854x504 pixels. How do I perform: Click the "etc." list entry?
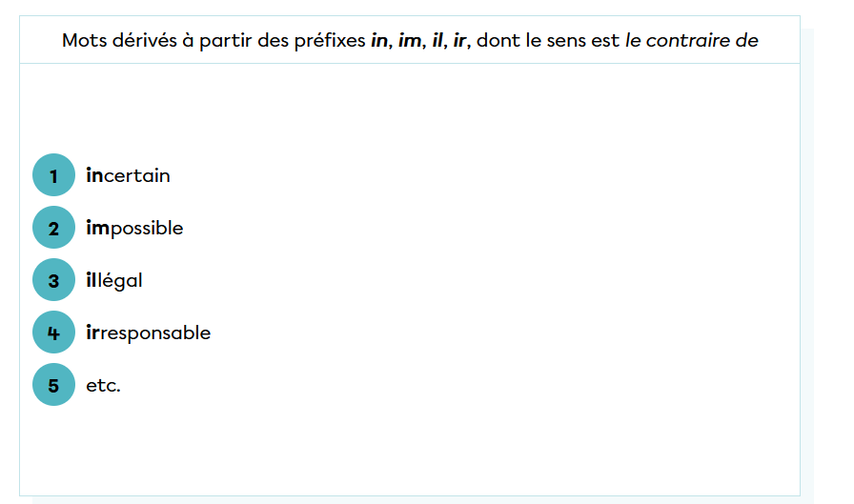click(103, 386)
